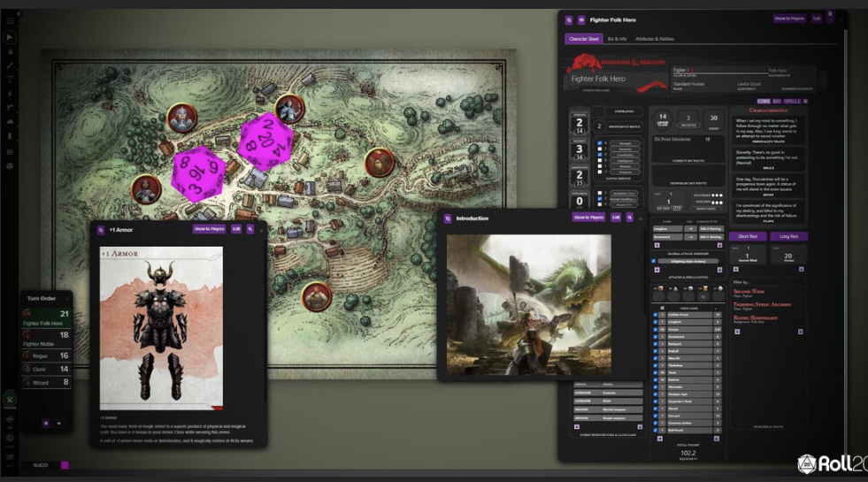Click the Short Rest button
This screenshot has width=868, height=482.
click(x=748, y=236)
